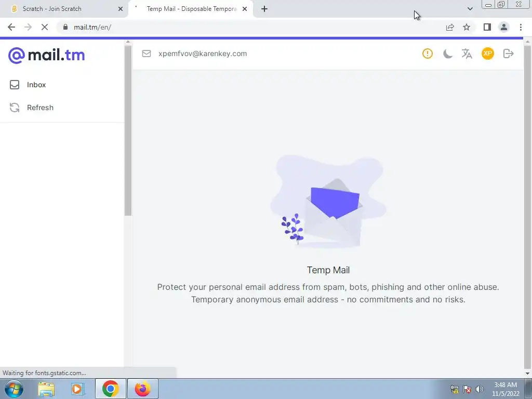This screenshot has height=399, width=532.
Task: Open Firefox from the taskbar
Action: (142, 389)
